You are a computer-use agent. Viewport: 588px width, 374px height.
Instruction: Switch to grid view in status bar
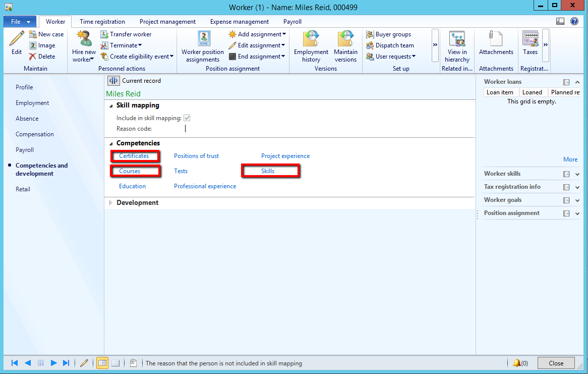[115, 363]
